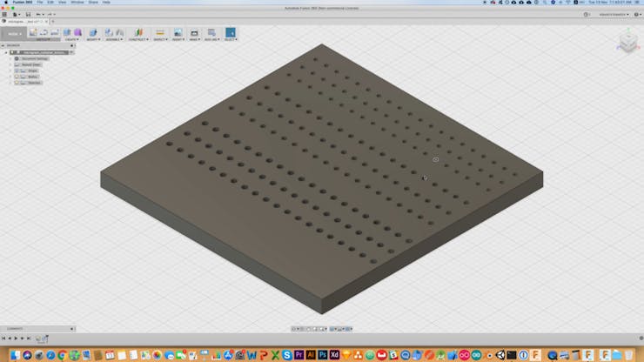
Task: Open the Edit menu
Action: [x=50, y=3]
